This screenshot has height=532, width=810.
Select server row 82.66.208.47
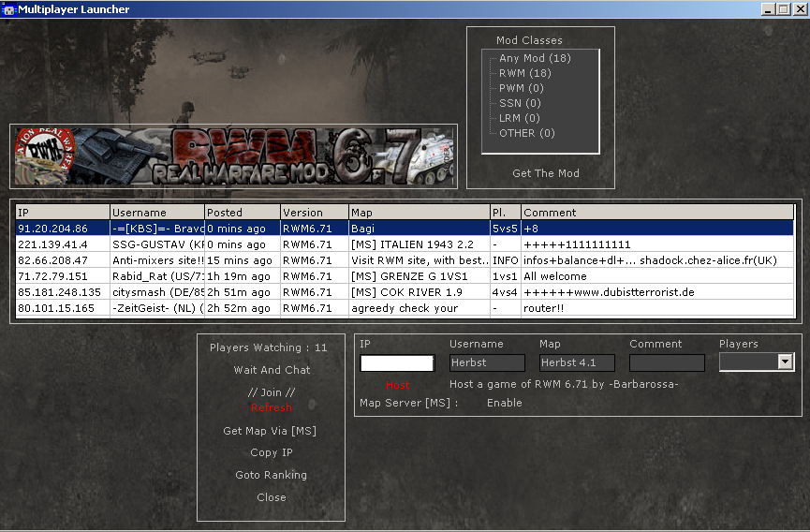coord(405,260)
